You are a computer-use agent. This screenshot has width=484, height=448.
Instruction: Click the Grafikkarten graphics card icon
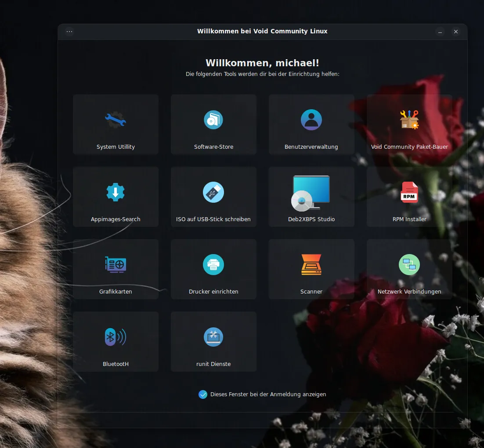coord(116,265)
